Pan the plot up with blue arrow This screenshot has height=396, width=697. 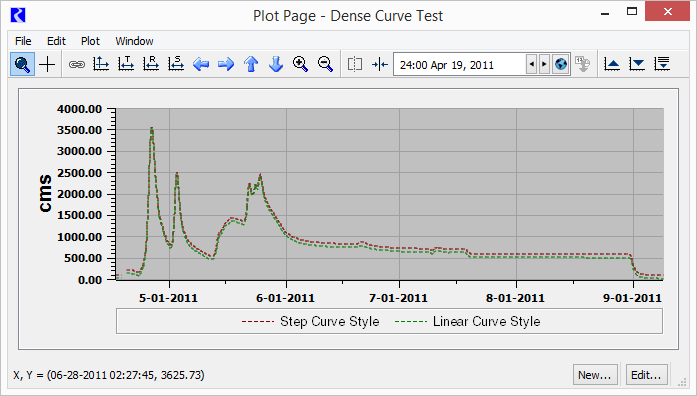coord(251,64)
